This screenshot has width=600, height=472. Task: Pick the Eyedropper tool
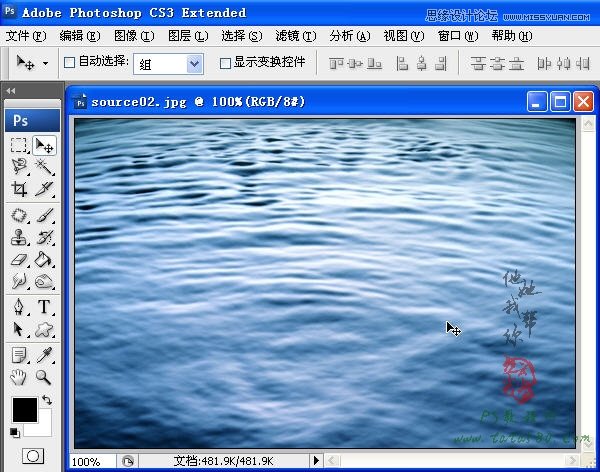pos(44,355)
